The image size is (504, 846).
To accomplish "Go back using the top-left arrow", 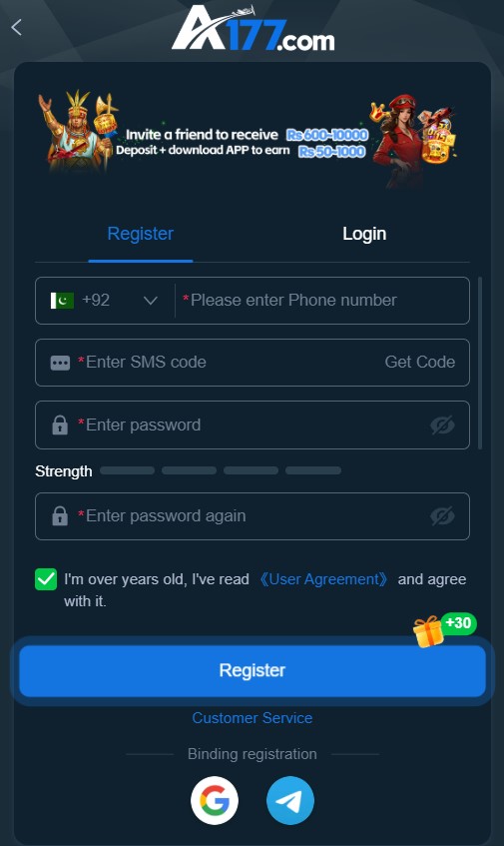I will tap(16, 27).
